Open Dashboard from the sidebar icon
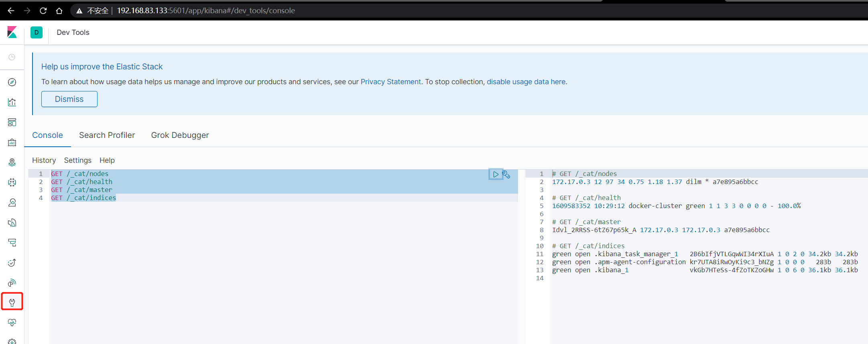The image size is (868, 344). pyautogui.click(x=12, y=122)
